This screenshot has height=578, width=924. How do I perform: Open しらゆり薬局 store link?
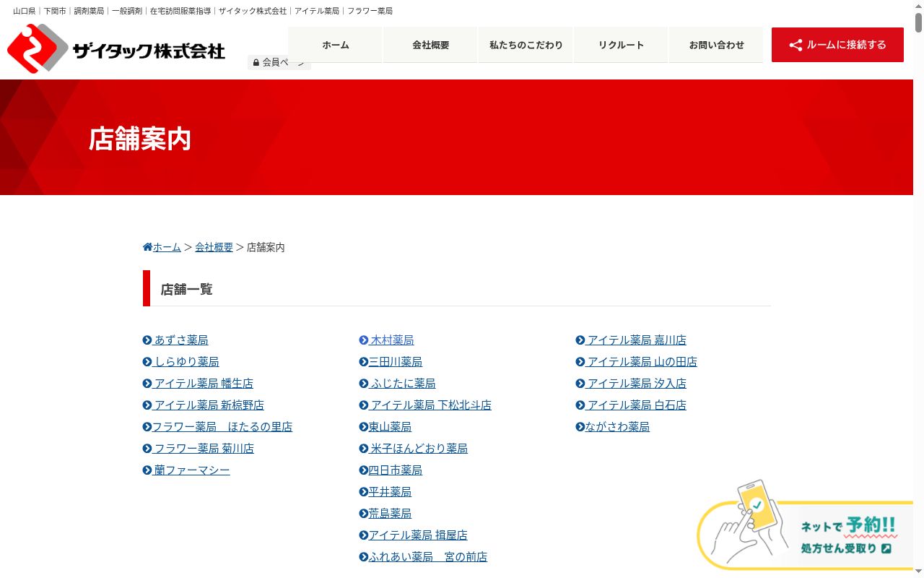tap(180, 361)
